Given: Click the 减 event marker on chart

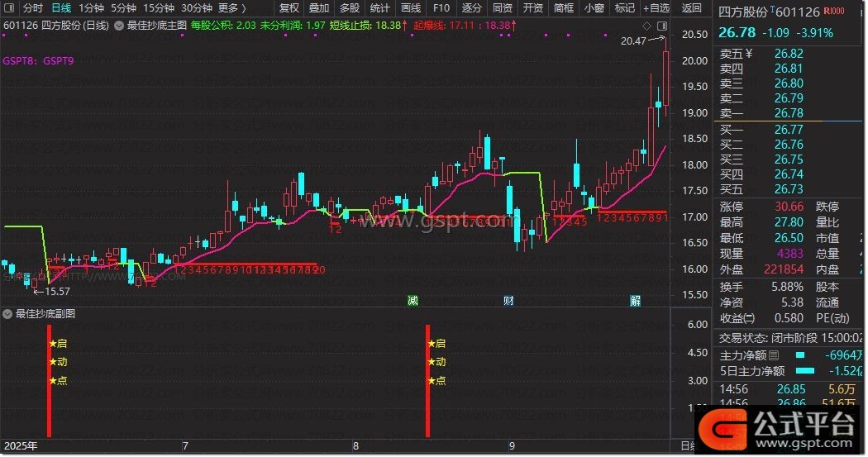Looking at the screenshot, I should click(413, 300).
